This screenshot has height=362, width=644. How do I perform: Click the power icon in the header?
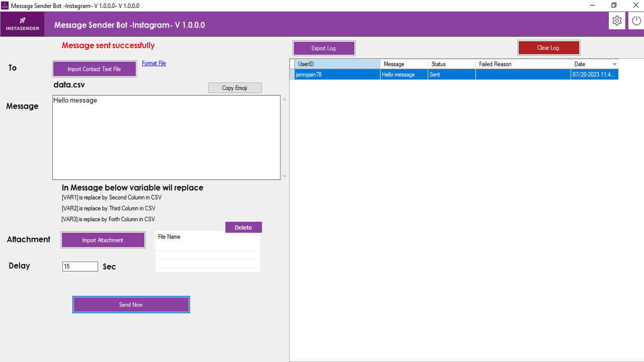tap(636, 21)
